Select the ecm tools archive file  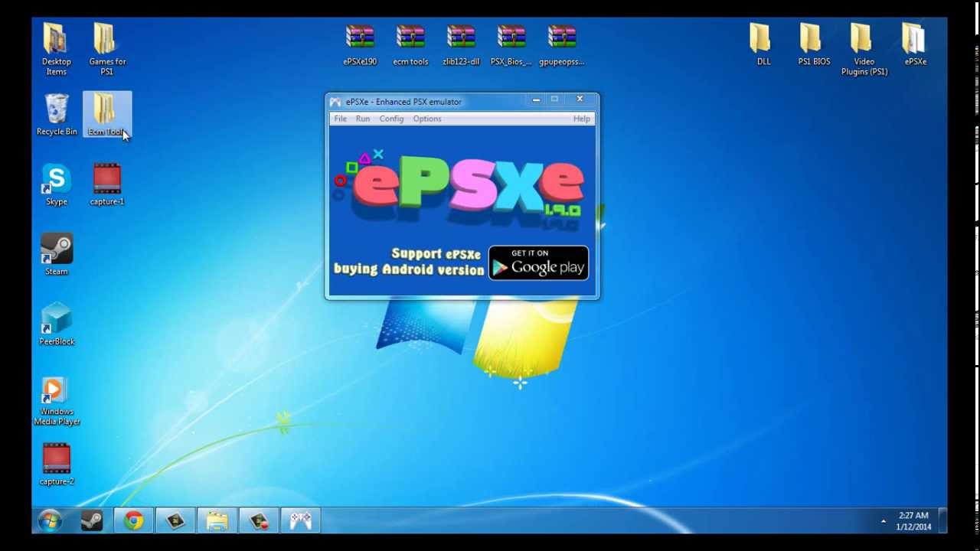point(410,45)
